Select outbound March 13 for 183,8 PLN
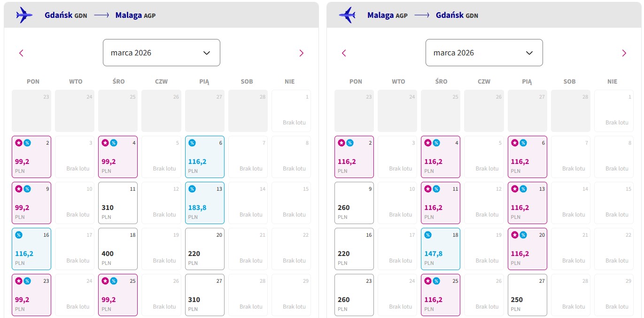This screenshot has width=644, height=318. tap(205, 203)
